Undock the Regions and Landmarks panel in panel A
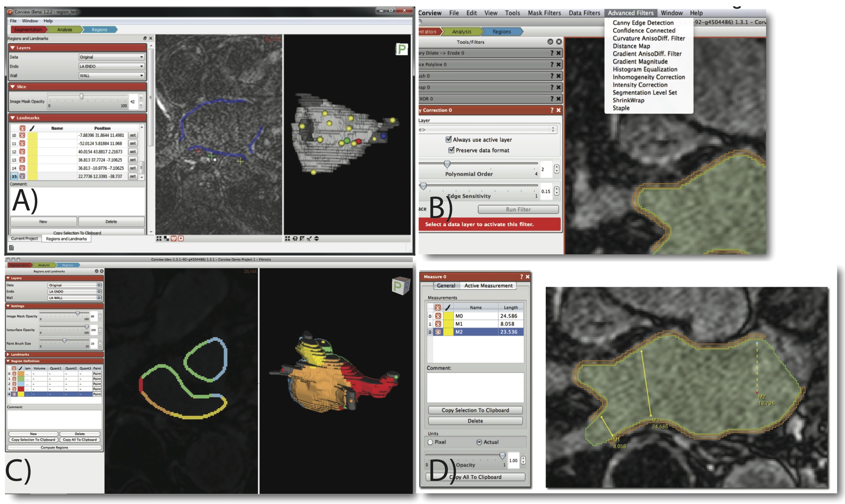The image size is (845, 504). pyautogui.click(x=145, y=38)
